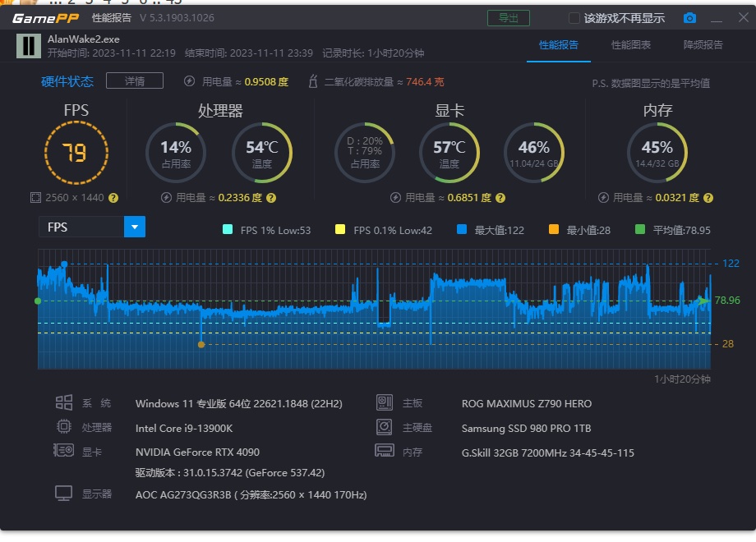Click the Intel Core i9-13900K text
The image size is (756, 542).
pyautogui.click(x=184, y=428)
